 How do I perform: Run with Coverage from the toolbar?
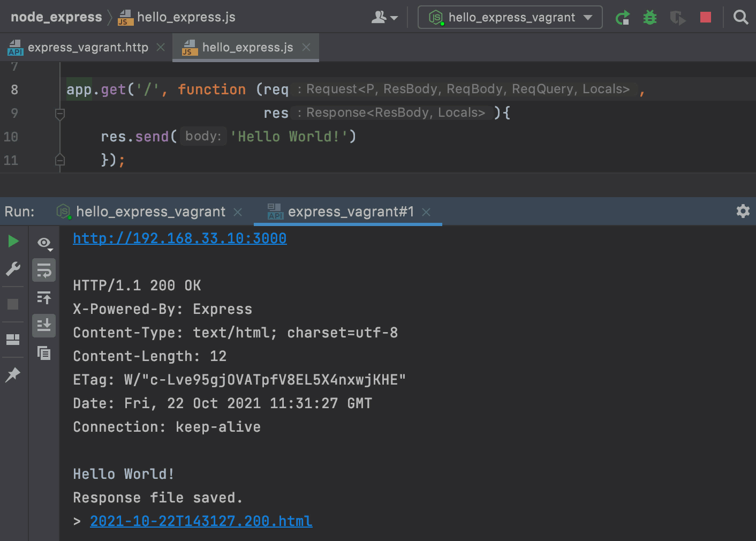678,17
